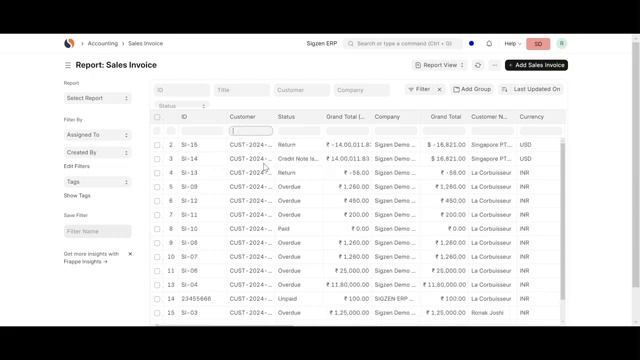The image size is (640, 360).
Task: Go to Accounting breadcrumb
Action: [102, 43]
